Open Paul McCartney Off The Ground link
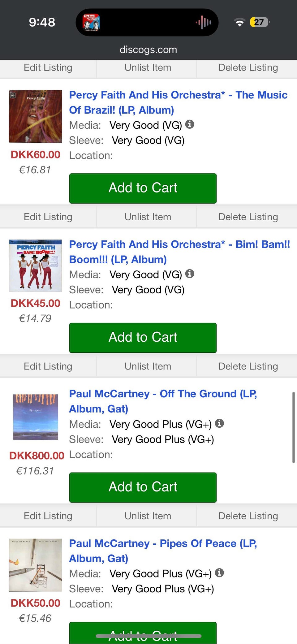The image size is (297, 644). click(163, 401)
